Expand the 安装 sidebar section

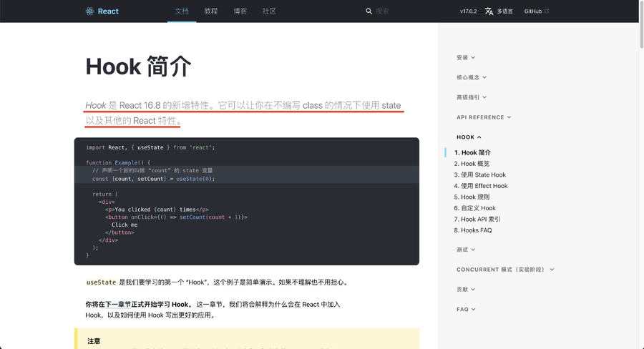tap(465, 57)
